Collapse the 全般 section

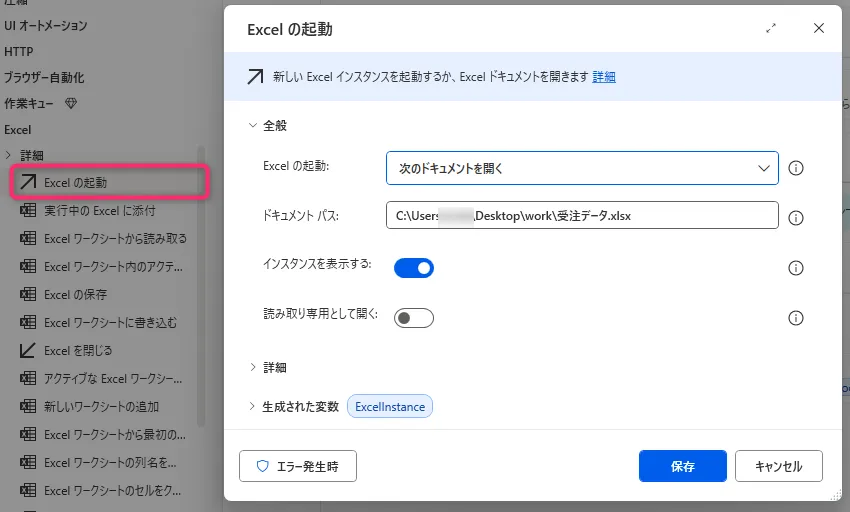(x=253, y=126)
